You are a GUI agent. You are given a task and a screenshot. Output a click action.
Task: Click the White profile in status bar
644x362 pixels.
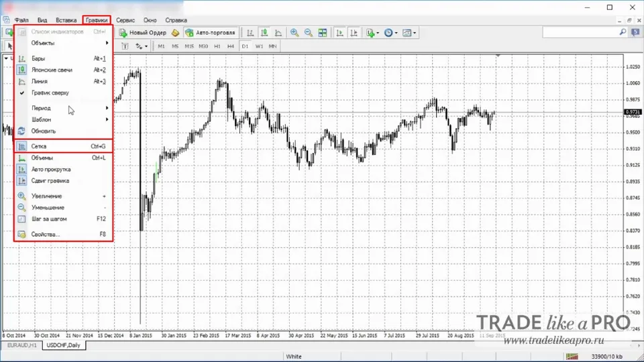[294, 356]
